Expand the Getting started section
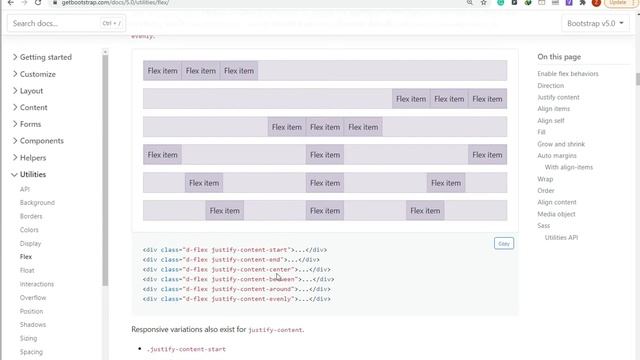Viewport: 640px width, 360px height. point(42,57)
